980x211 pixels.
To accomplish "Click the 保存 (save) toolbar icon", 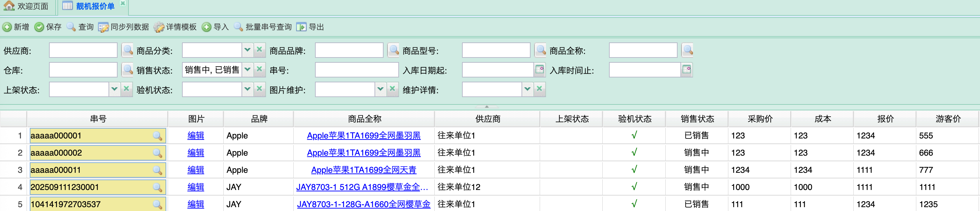I will point(39,27).
